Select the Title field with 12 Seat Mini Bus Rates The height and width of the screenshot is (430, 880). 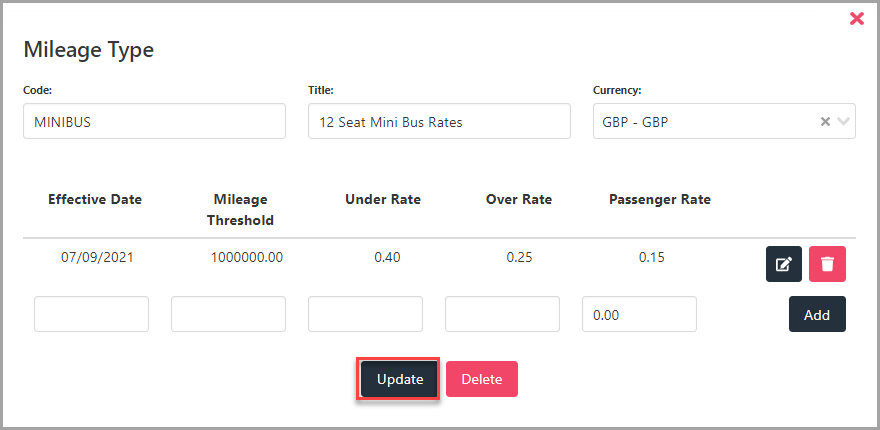point(439,121)
